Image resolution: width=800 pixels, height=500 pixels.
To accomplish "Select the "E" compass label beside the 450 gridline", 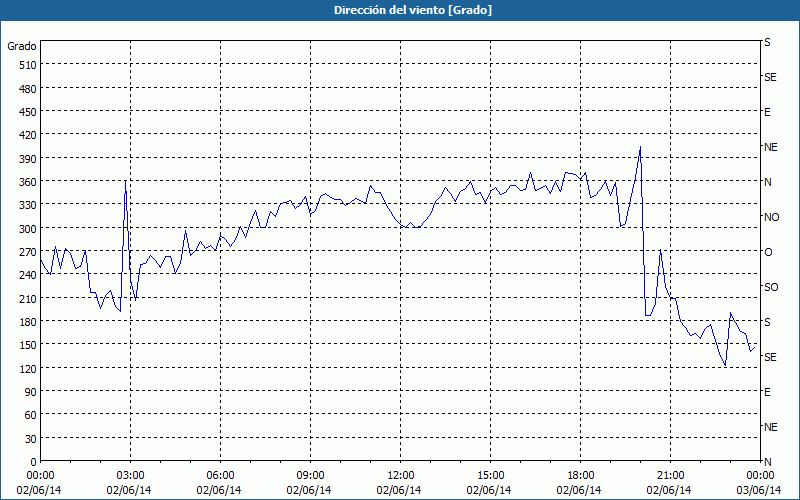I will coord(767,112).
